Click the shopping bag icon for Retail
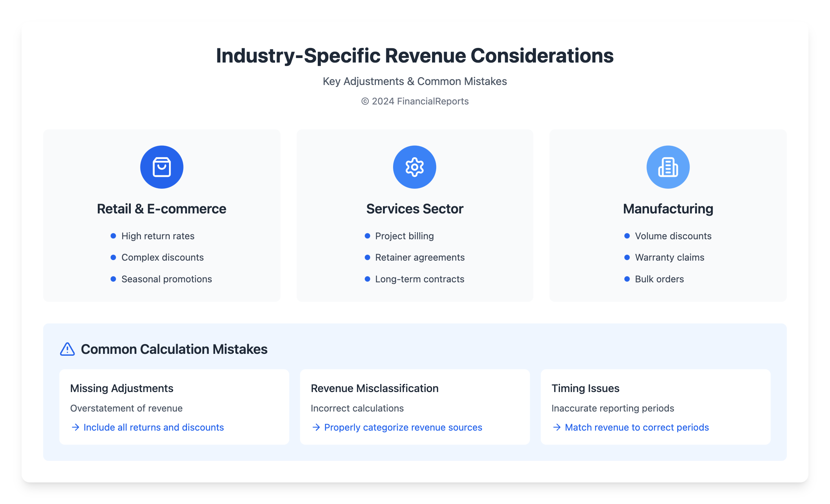The width and height of the screenshot is (830, 504). tap(162, 167)
